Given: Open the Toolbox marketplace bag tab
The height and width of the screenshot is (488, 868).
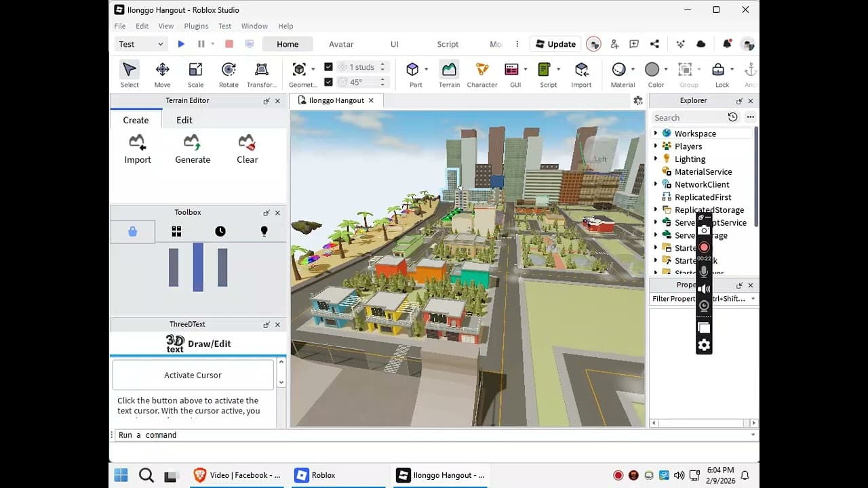Looking at the screenshot, I should click(132, 231).
